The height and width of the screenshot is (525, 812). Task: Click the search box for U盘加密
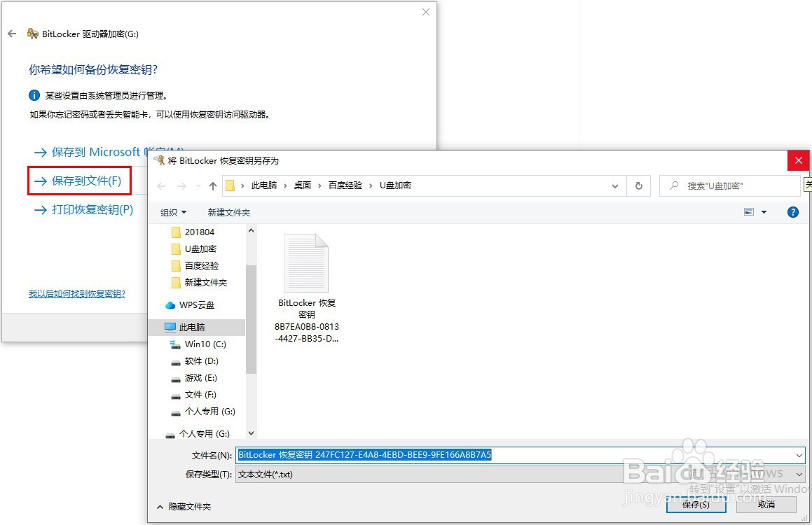[730, 185]
